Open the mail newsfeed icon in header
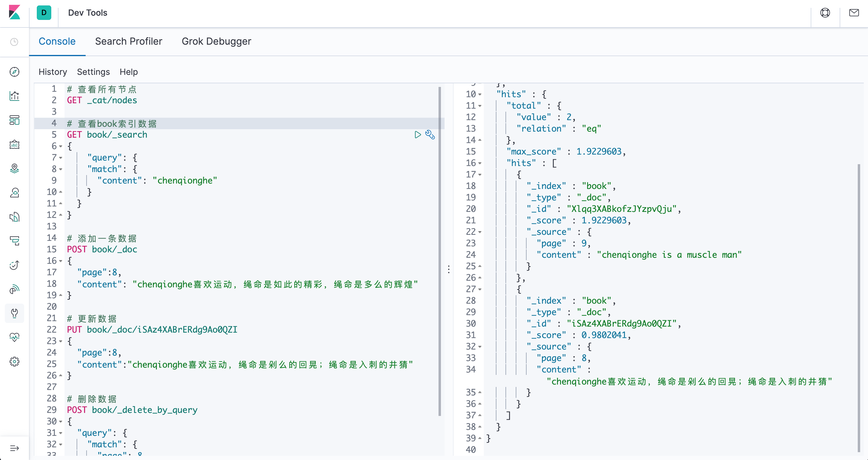The image size is (868, 460). tap(854, 13)
